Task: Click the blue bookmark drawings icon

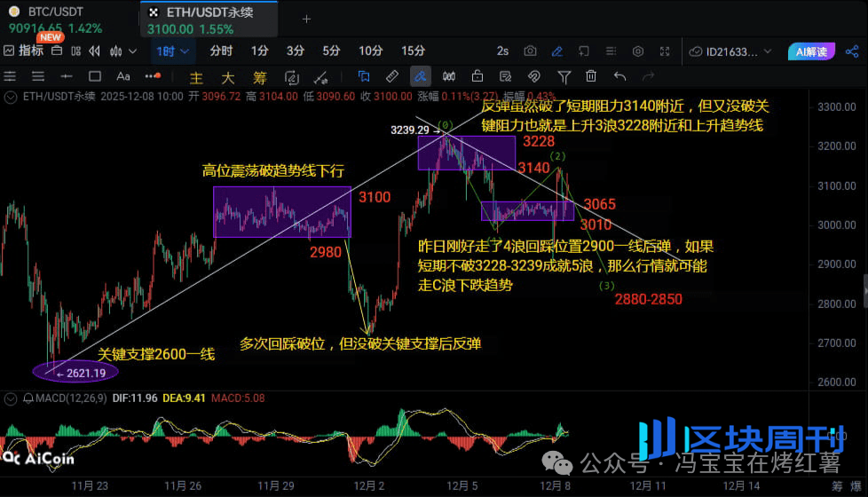Action: click(x=364, y=76)
